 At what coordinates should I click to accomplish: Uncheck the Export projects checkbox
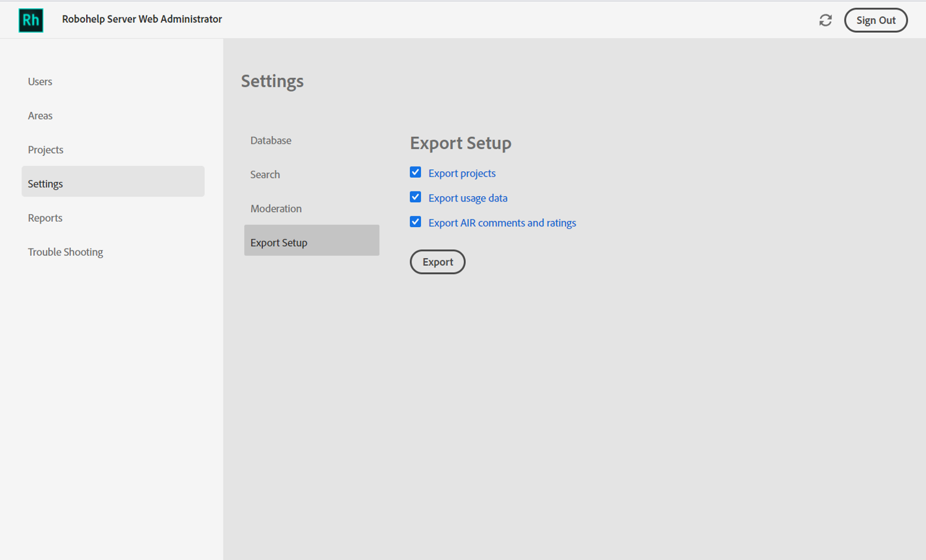click(415, 172)
